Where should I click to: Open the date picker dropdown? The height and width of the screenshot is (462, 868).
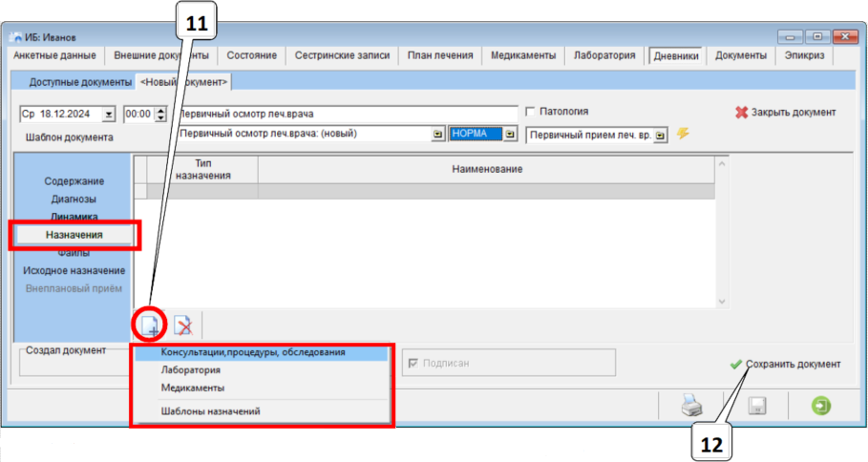(109, 114)
